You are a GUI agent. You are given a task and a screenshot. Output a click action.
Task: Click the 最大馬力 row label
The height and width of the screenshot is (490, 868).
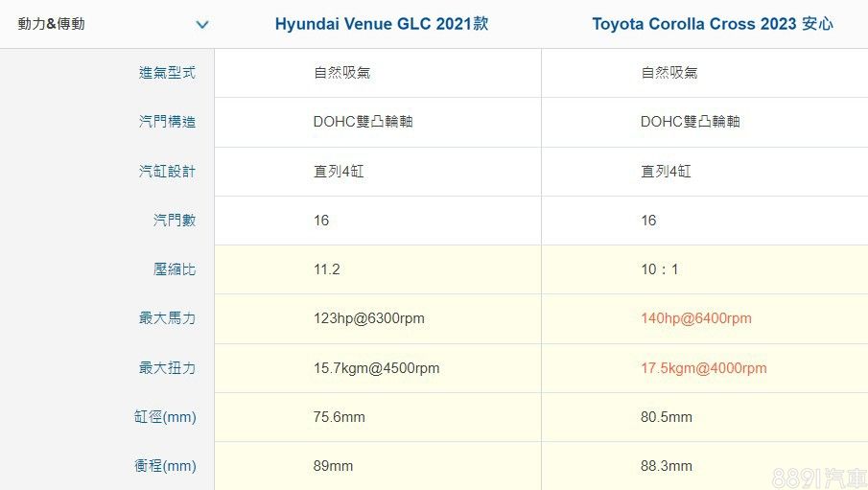(x=167, y=318)
